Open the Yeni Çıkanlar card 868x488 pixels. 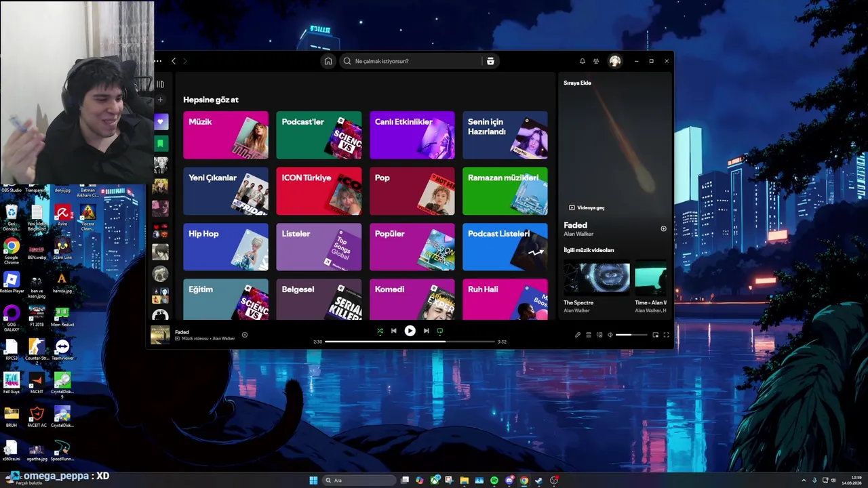tap(226, 191)
